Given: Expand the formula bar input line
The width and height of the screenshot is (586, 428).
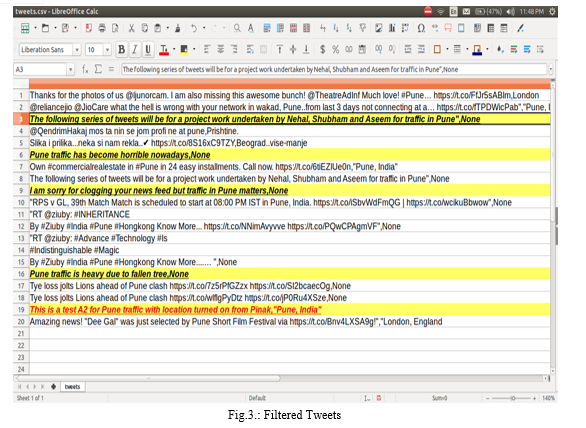Looking at the screenshot, I should (x=550, y=70).
